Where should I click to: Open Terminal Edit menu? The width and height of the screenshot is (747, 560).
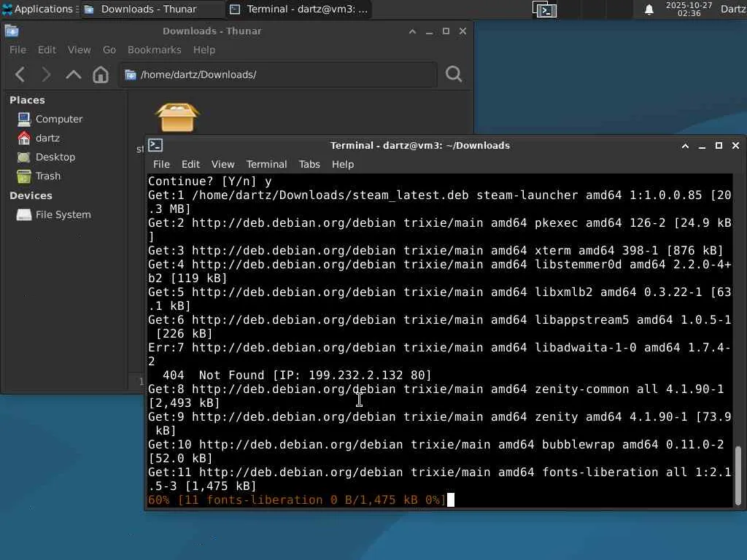[x=190, y=164]
